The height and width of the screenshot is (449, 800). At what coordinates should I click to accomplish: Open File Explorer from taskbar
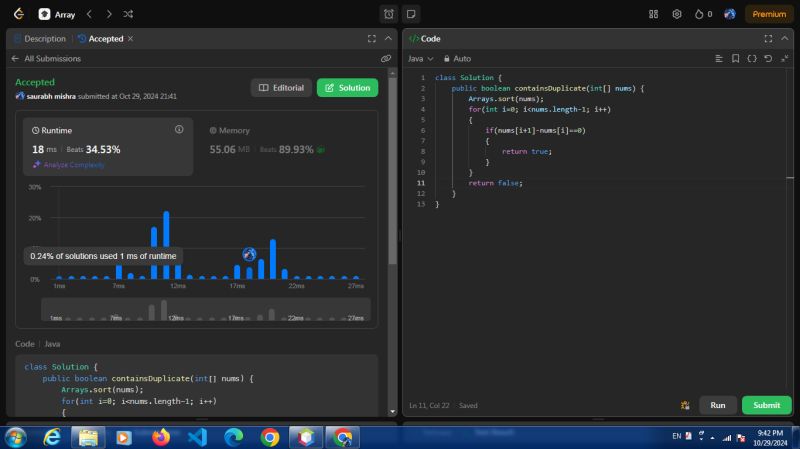[88, 437]
